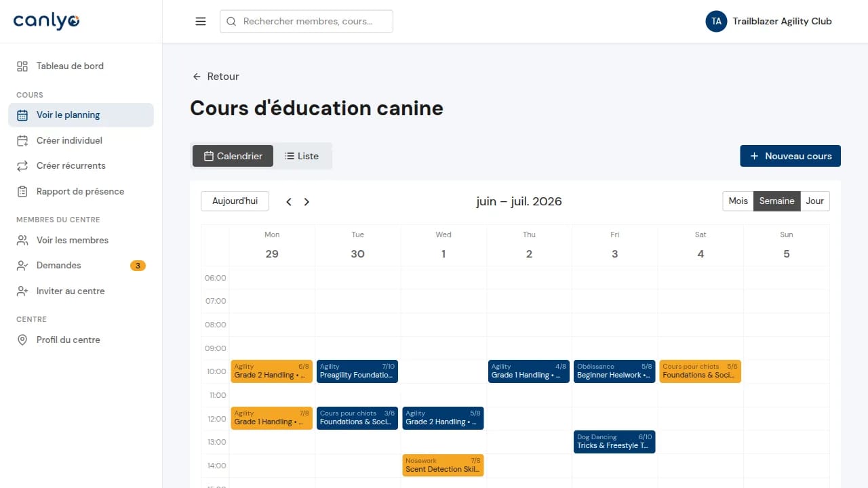Click the Sat 4 day header
Viewport: 868px width, 488px height.
point(701,245)
